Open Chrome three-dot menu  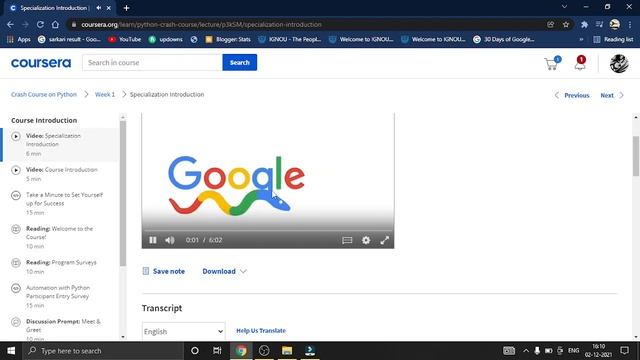631,24
